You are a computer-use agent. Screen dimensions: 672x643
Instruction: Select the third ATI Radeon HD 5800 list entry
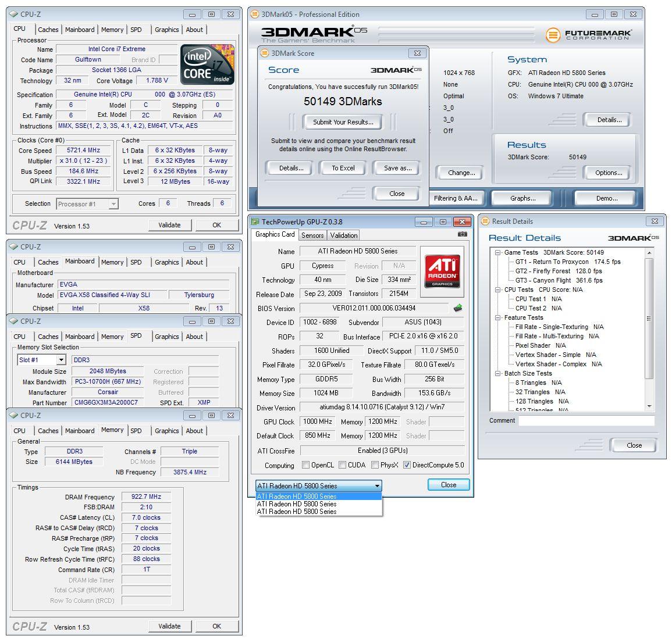(x=318, y=512)
